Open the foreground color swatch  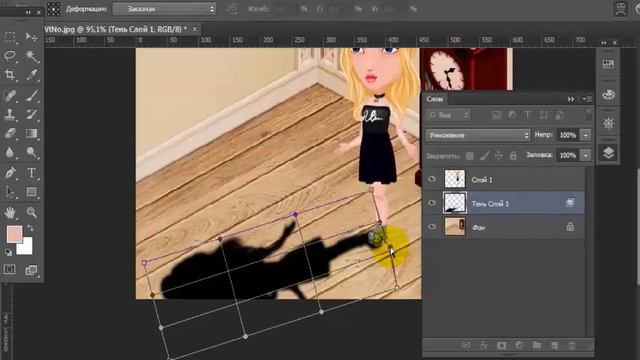13,233
